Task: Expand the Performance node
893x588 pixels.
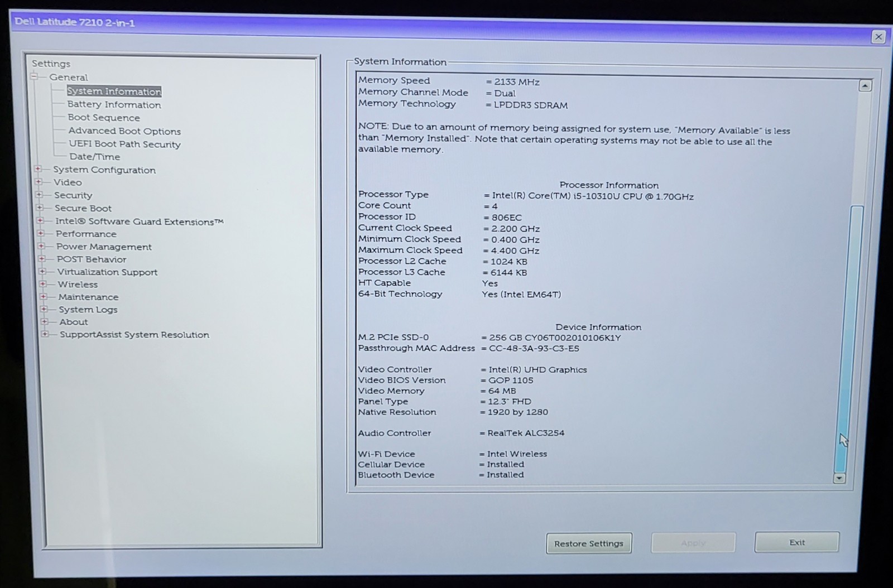Action: tap(41, 233)
